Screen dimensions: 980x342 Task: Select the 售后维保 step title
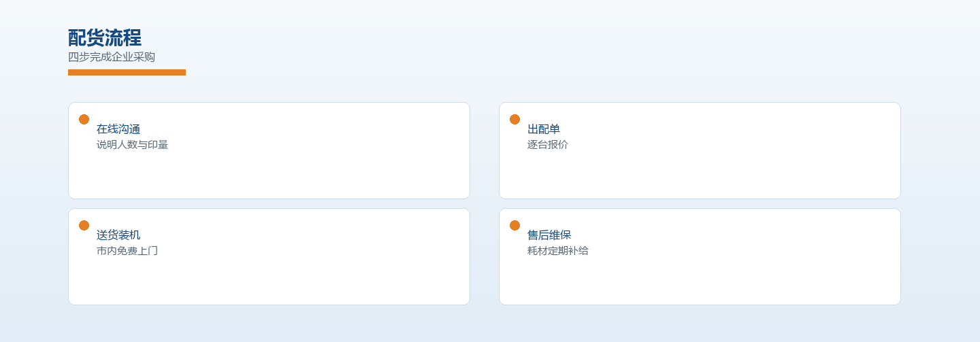click(549, 235)
